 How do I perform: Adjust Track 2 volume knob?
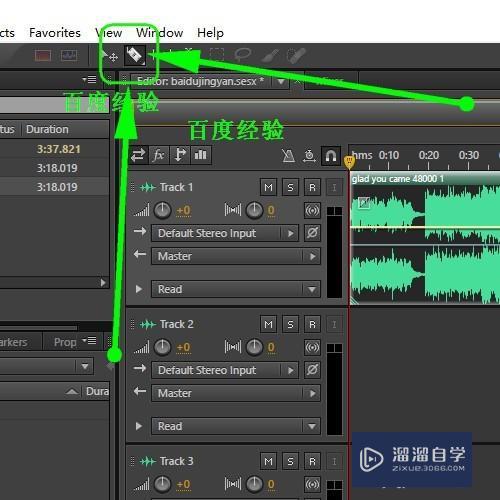(x=163, y=347)
